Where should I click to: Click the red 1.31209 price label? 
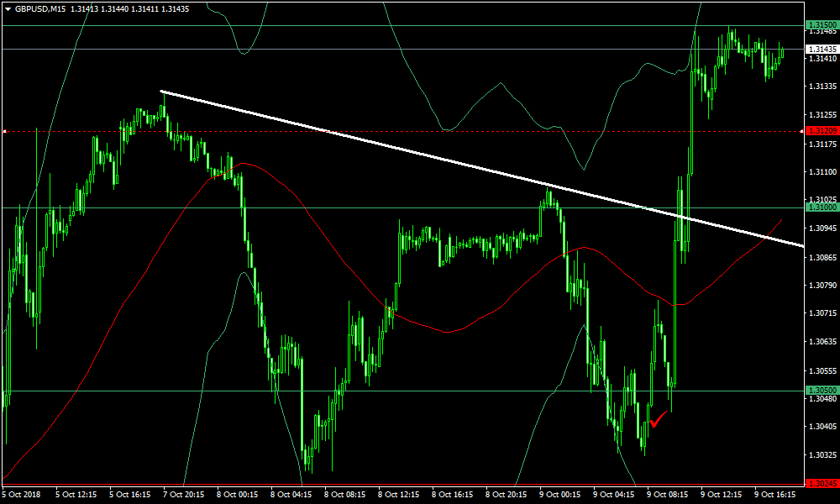click(822, 131)
